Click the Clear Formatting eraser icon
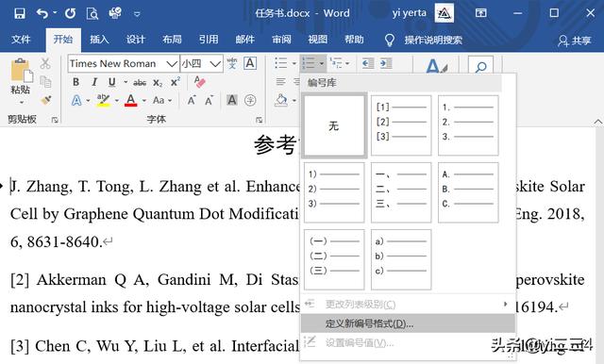 (x=199, y=82)
